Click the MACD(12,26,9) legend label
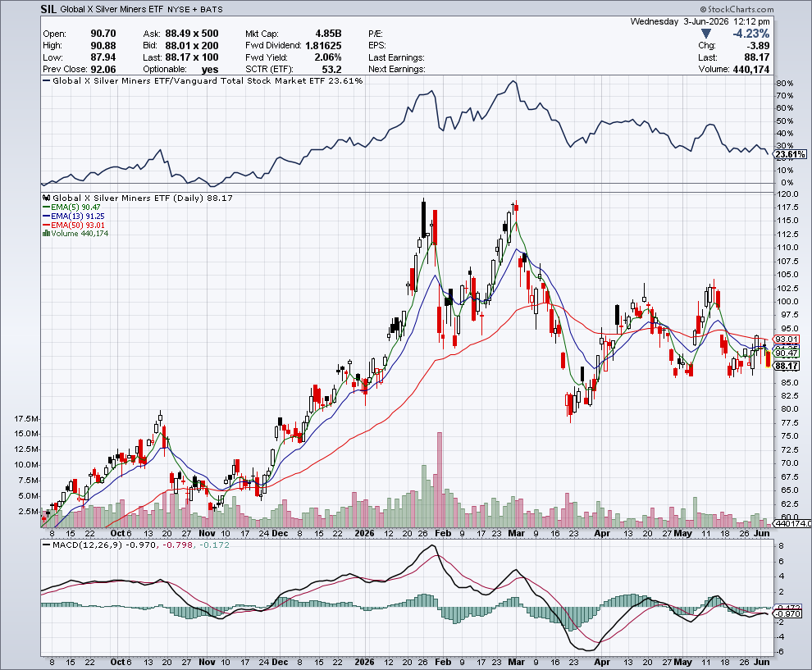The image size is (812, 670). [x=89, y=545]
